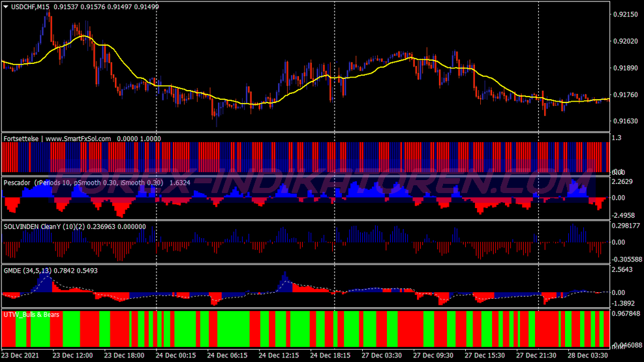Click SOLVINDEN scale value 0.298177
644x362 pixels.
[x=626, y=225]
